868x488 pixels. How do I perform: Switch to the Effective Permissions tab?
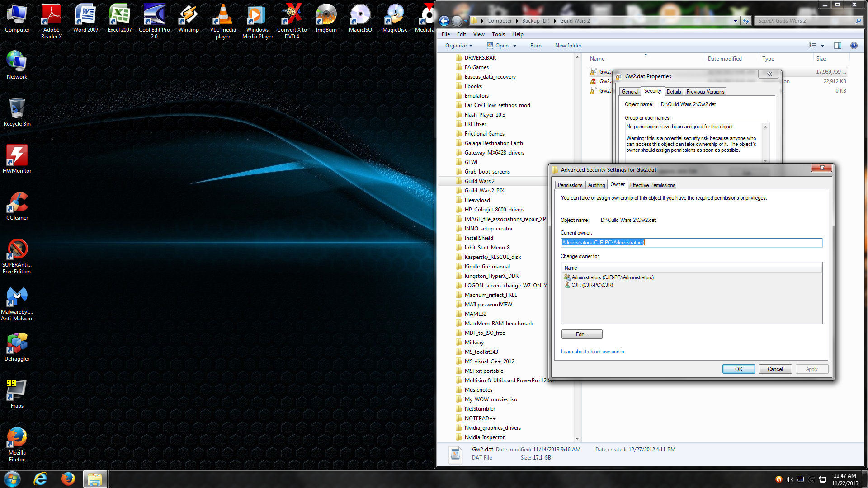click(652, 185)
